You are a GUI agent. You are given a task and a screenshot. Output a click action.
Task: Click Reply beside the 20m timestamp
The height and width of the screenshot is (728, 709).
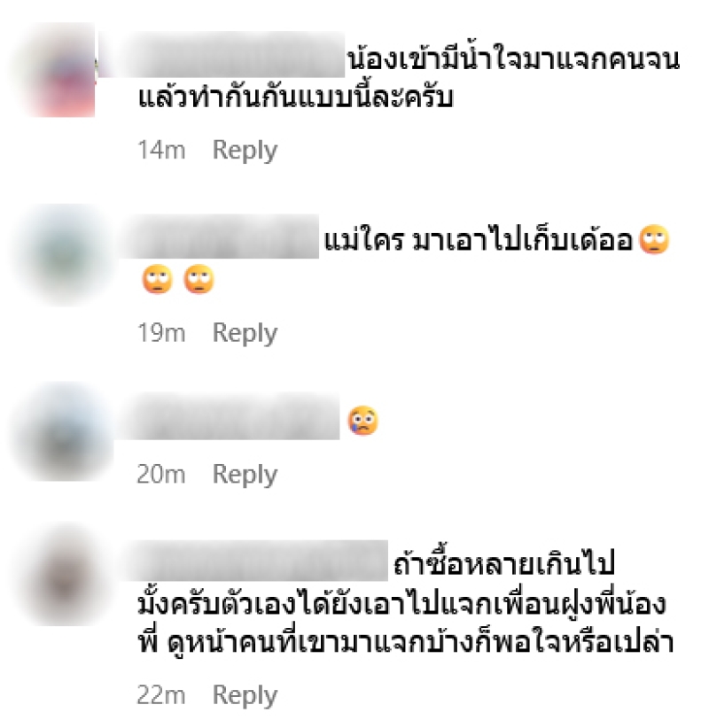pyautogui.click(x=245, y=475)
